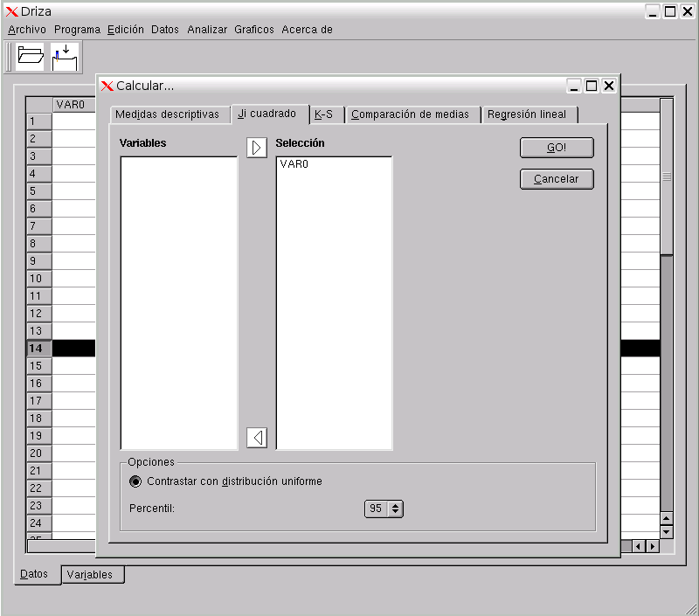This screenshot has width=699, height=616.
Task: Maximize the Calcular dialog window
Action: pyautogui.click(x=592, y=86)
